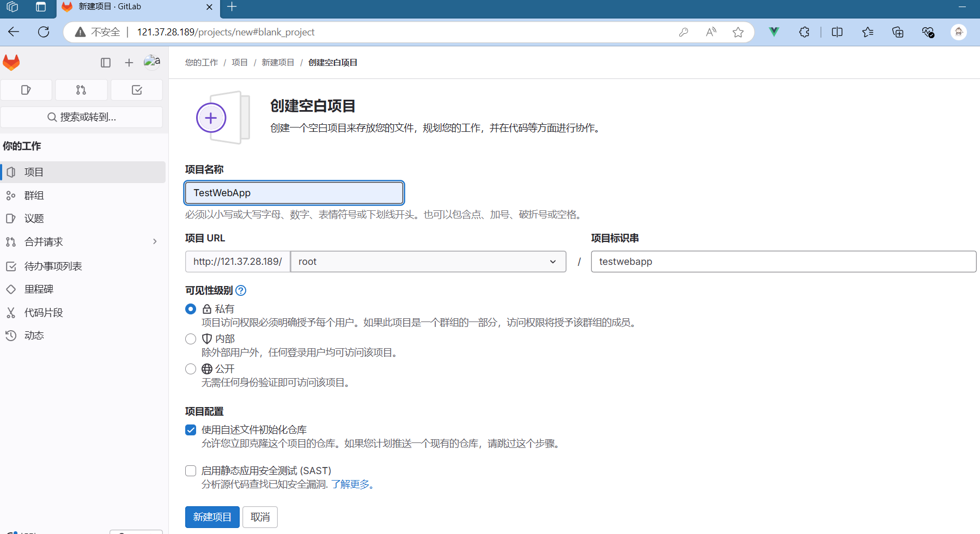
Task: Open assigned issues shortcut icon
Action: point(26,90)
